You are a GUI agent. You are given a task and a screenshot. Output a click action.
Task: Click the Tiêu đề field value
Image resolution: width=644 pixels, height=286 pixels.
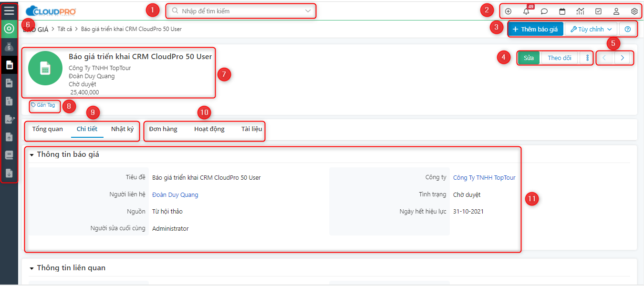207,178
